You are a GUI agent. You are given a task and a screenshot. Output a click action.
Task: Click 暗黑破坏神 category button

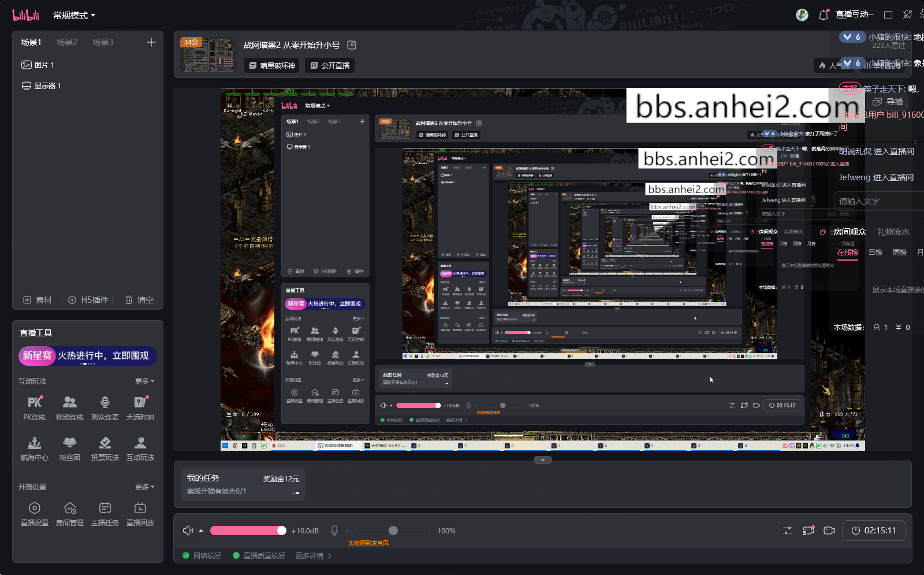pos(272,65)
